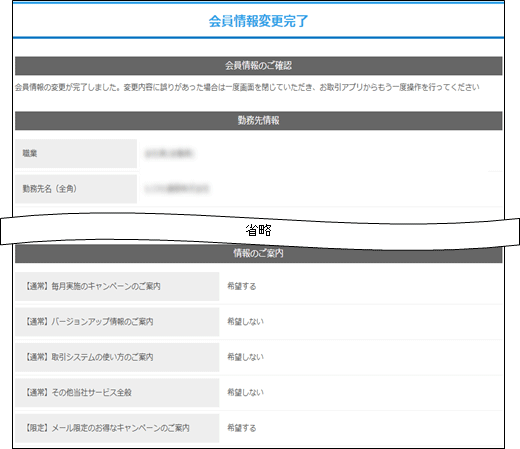Click the 会員情報変更完了 page title
Image resolution: width=520 pixels, height=449 pixels.
pos(258,21)
